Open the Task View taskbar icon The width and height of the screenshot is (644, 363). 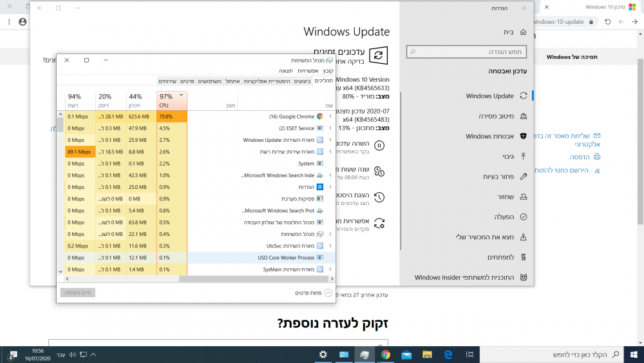pos(469,355)
